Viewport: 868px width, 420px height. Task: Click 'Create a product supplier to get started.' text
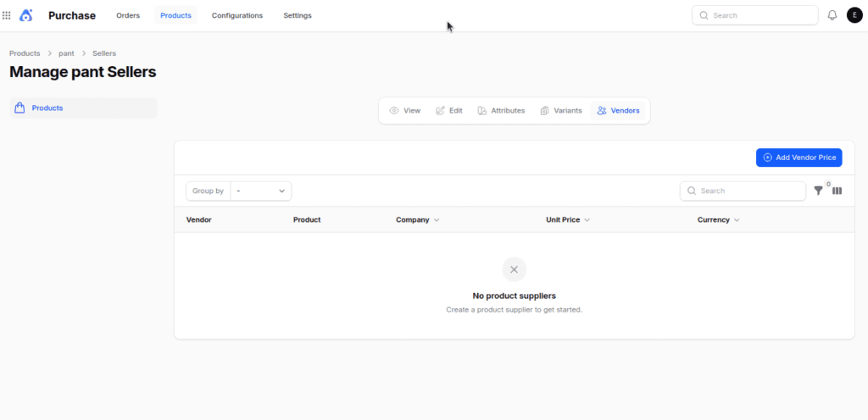click(515, 310)
